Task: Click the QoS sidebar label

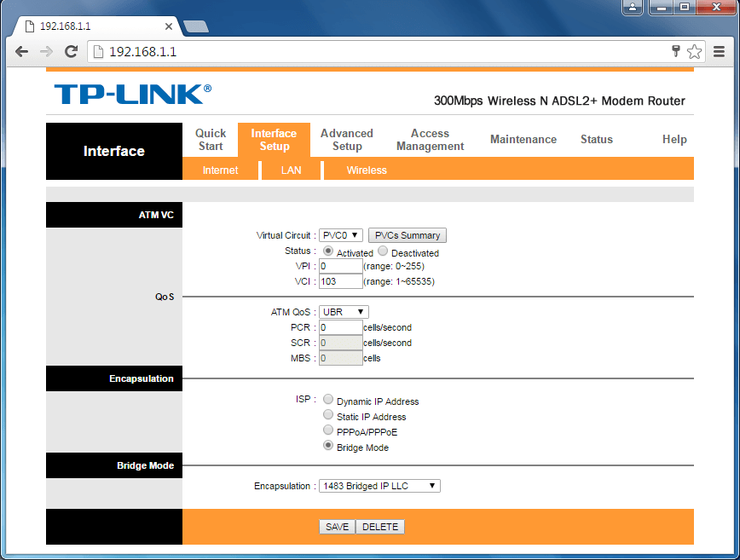Action: [x=165, y=297]
